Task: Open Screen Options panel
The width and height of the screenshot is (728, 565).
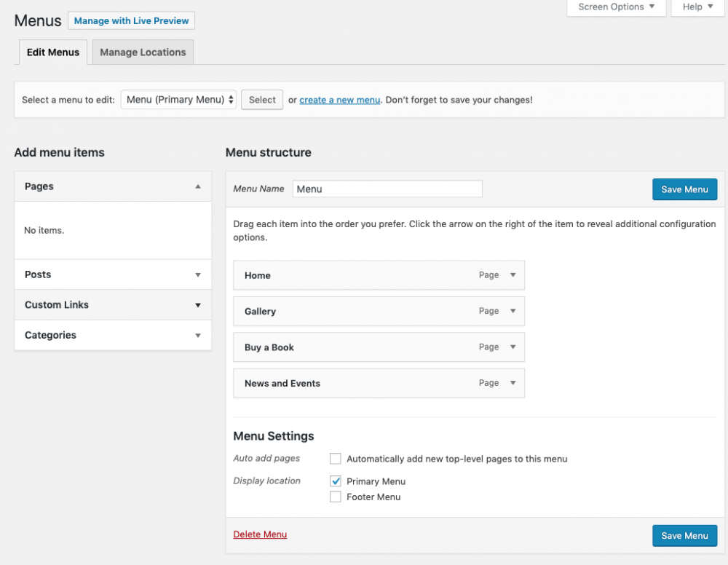Action: [x=616, y=7]
